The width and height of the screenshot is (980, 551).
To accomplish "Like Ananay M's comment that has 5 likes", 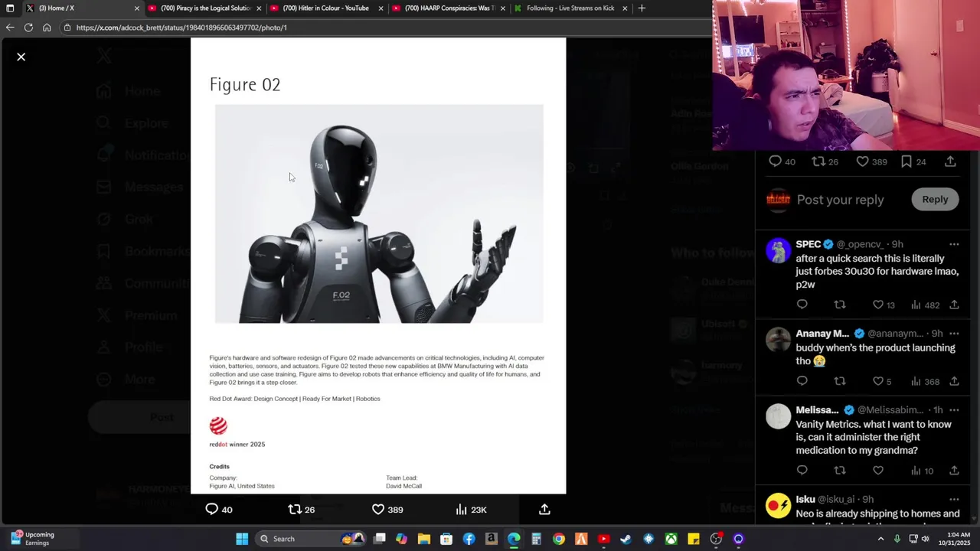I will (x=878, y=381).
